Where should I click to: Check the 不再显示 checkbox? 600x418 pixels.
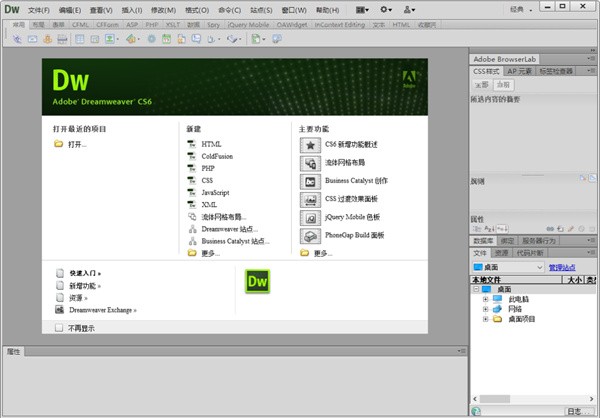click(x=59, y=327)
